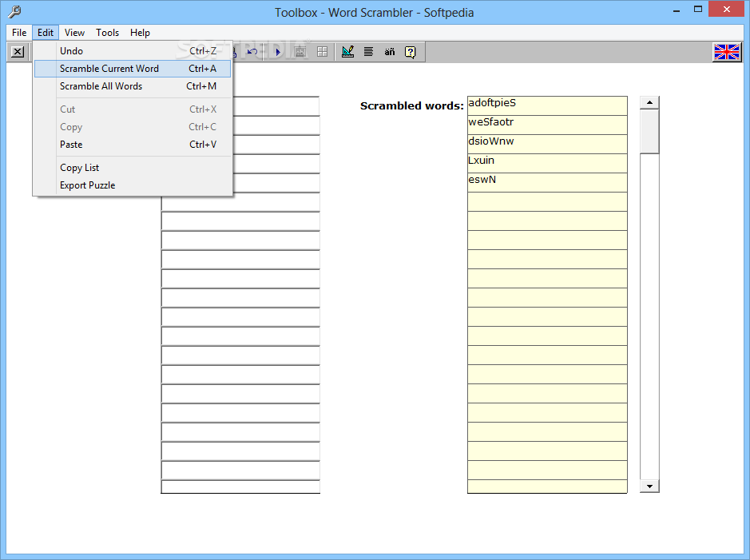Select Scramble Current Word menu entry
750x560 pixels.
click(133, 69)
